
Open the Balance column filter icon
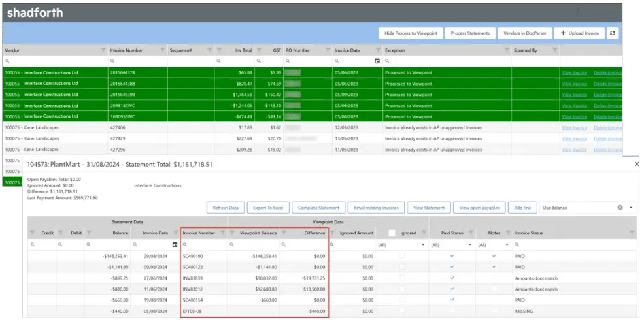pos(89,233)
